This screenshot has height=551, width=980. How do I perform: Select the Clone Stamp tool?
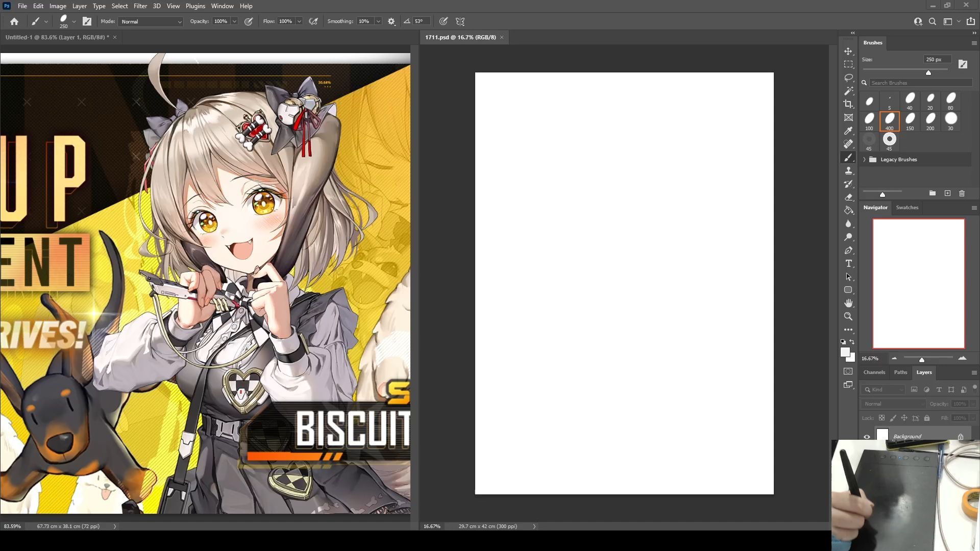(848, 171)
